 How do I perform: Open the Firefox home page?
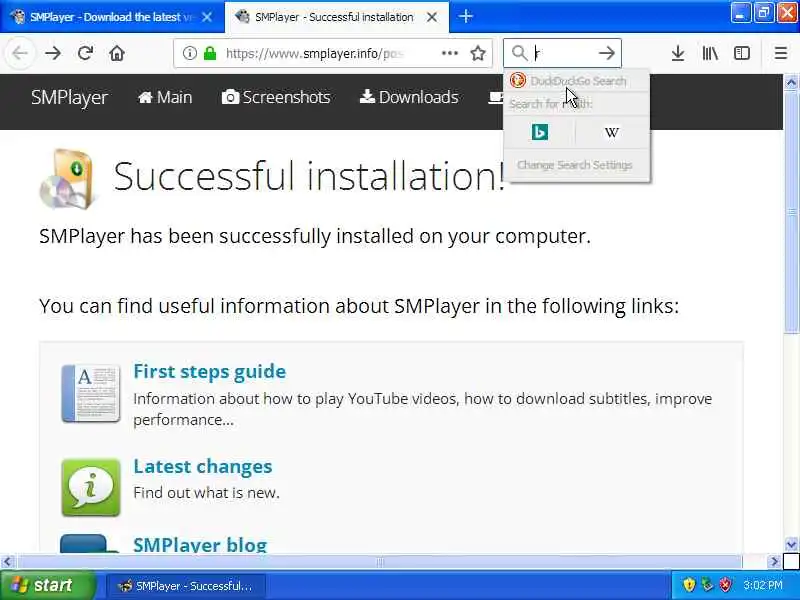(x=117, y=53)
